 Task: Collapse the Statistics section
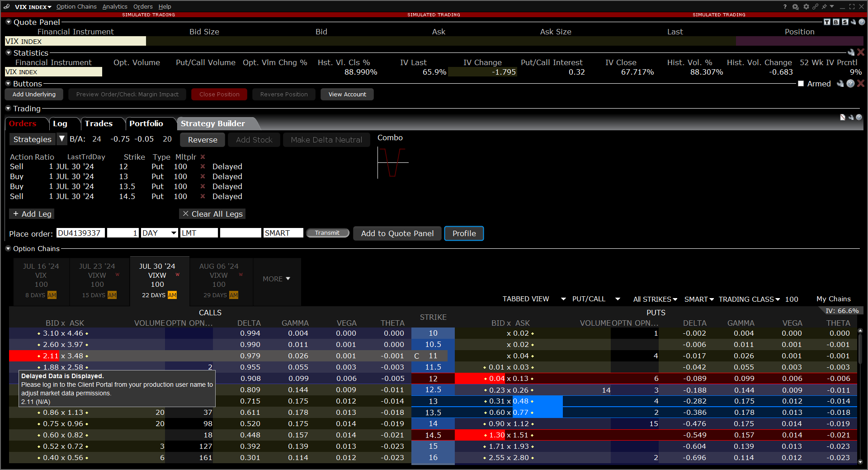8,53
